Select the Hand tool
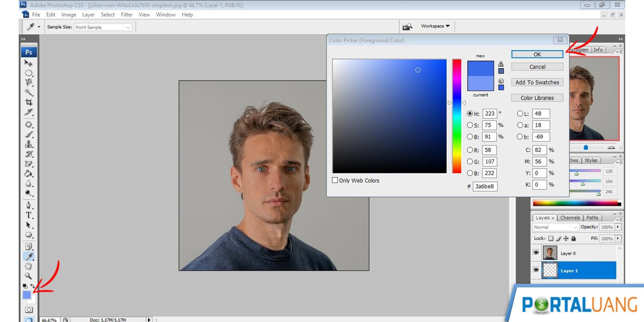The width and height of the screenshot is (644, 322). [28, 266]
